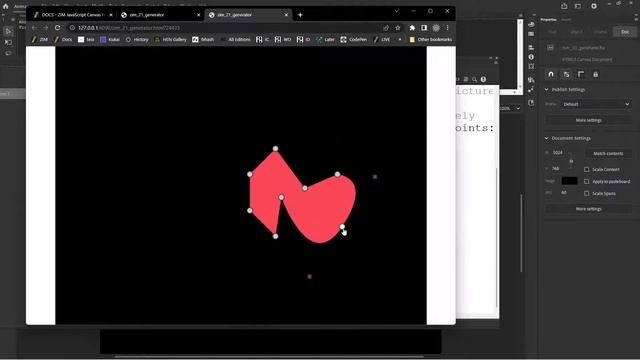Image resolution: width=640 pixels, height=360 pixels.
Task: Open the Library books panel icon
Action: [531, 80]
